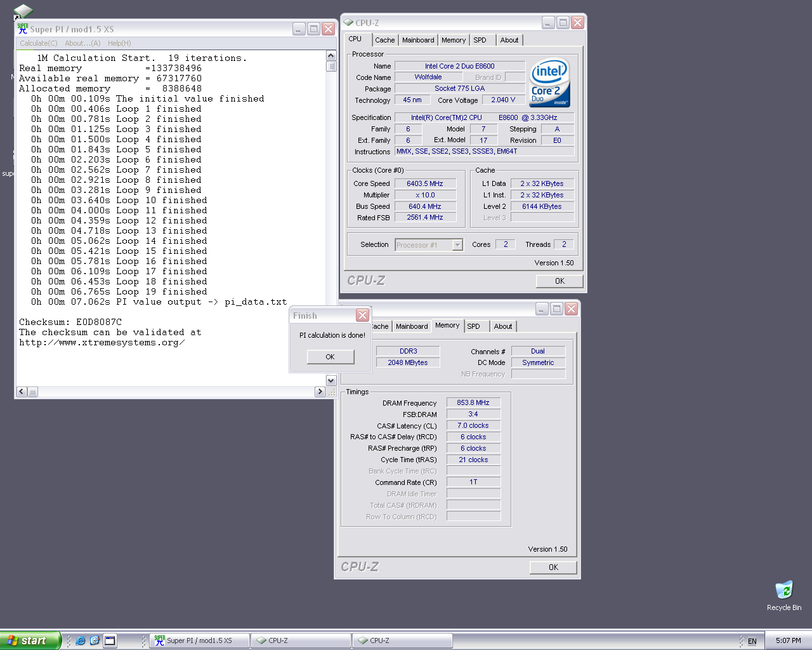Image resolution: width=812 pixels, height=650 pixels.
Task: Click the CAS# Latency value 7.0 clocks
Action: click(x=473, y=425)
